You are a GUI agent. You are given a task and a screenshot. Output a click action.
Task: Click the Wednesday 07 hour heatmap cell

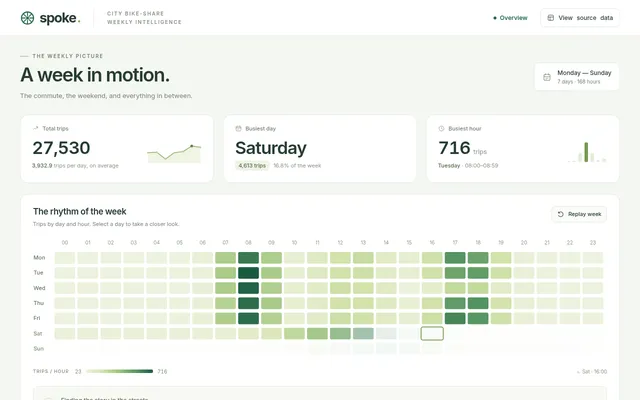point(225,288)
